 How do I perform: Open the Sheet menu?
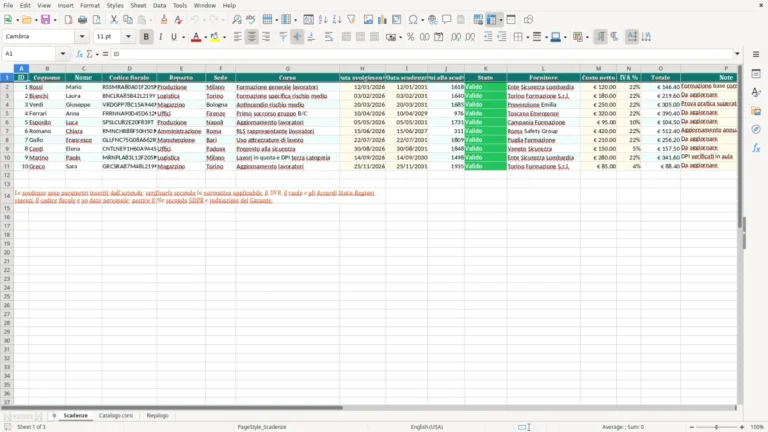(138, 5)
